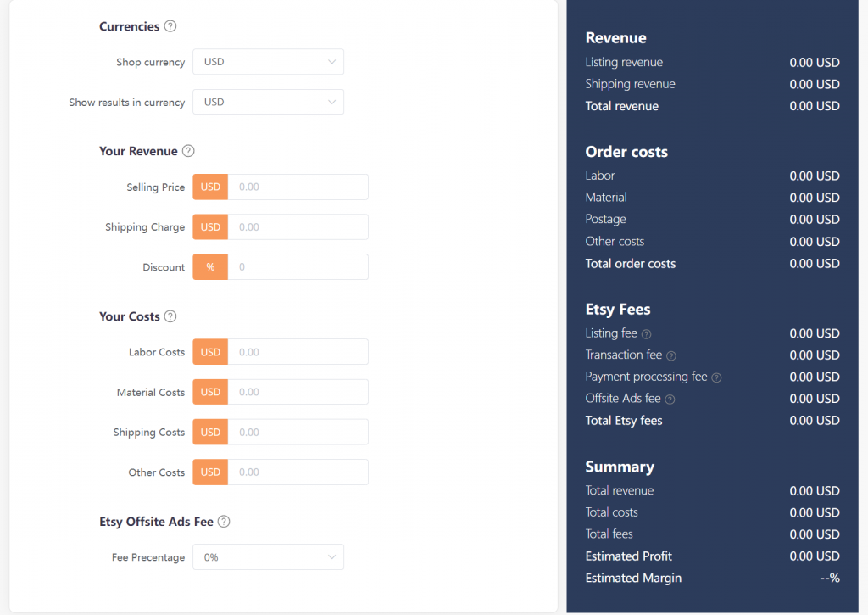The image size is (868, 615).
Task: Click the USD badge beside Selling Price
Action: pos(209,187)
